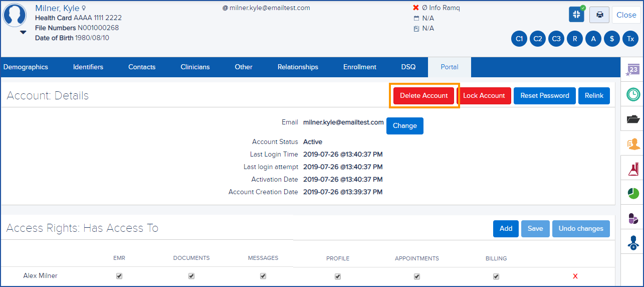Uncheck EMR access for Alex Milner
Image resolution: width=644 pixels, height=287 pixels.
[x=119, y=276]
